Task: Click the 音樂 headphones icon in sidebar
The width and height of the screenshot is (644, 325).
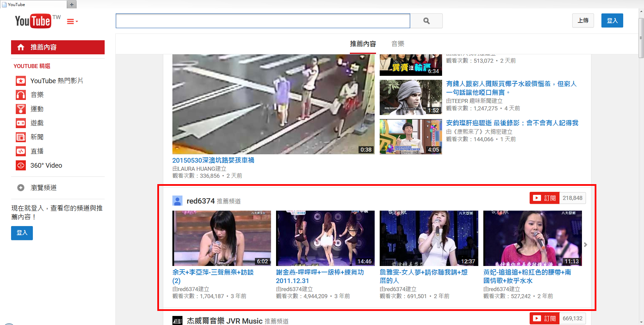Action: pyautogui.click(x=21, y=95)
